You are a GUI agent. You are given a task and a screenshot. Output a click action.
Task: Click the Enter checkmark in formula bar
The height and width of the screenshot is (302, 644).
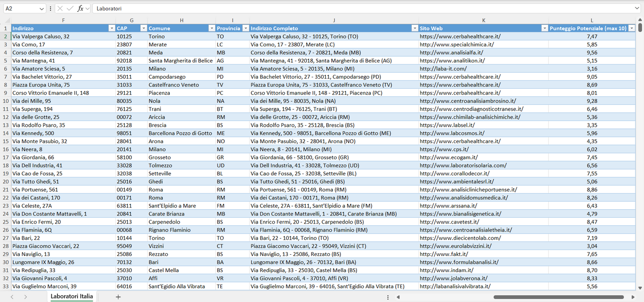tap(70, 8)
